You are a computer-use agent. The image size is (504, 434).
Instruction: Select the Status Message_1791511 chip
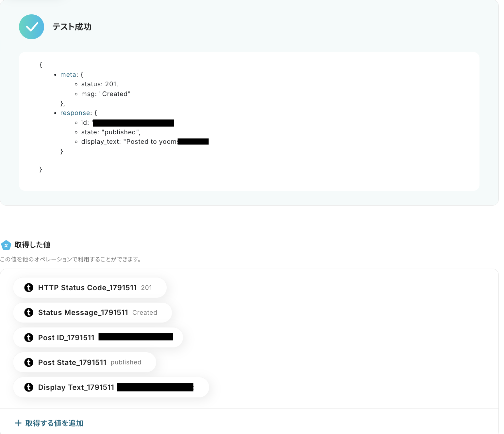[92, 312]
